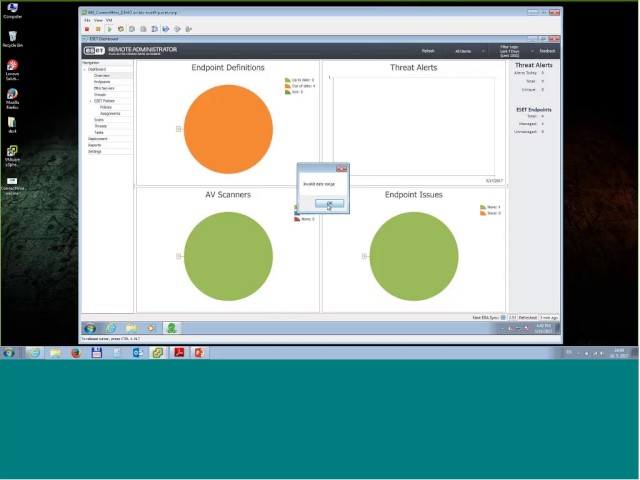Select Overview in navigation tree
Image resolution: width=640 pixels, height=480 pixels.
tap(102, 76)
